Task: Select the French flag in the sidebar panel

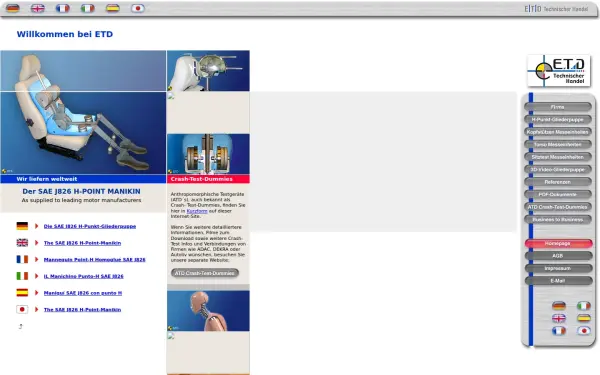Action: pyautogui.click(x=559, y=331)
